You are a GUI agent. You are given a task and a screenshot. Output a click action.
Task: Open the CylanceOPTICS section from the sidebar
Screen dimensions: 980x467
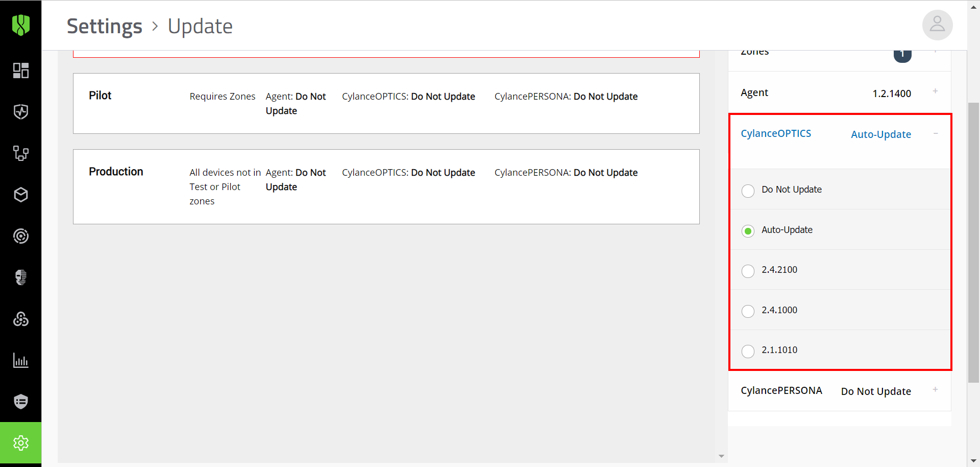coord(21,236)
